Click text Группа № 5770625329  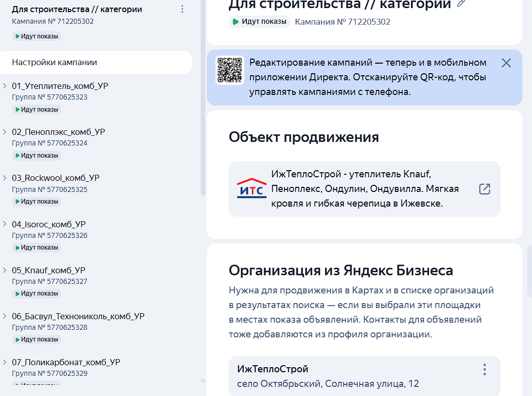(50, 373)
